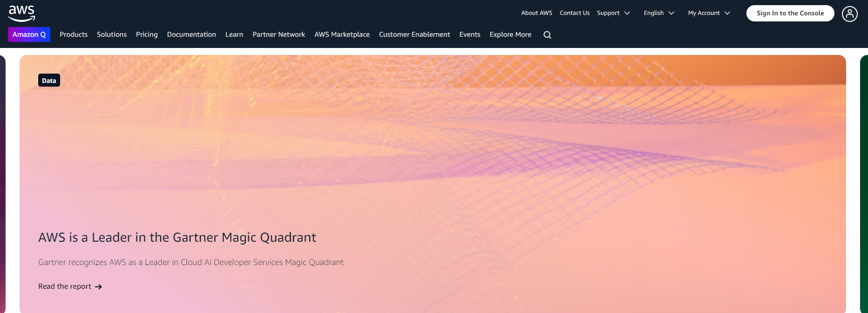868x313 pixels.
Task: Click the user profile avatar icon
Action: point(849,14)
